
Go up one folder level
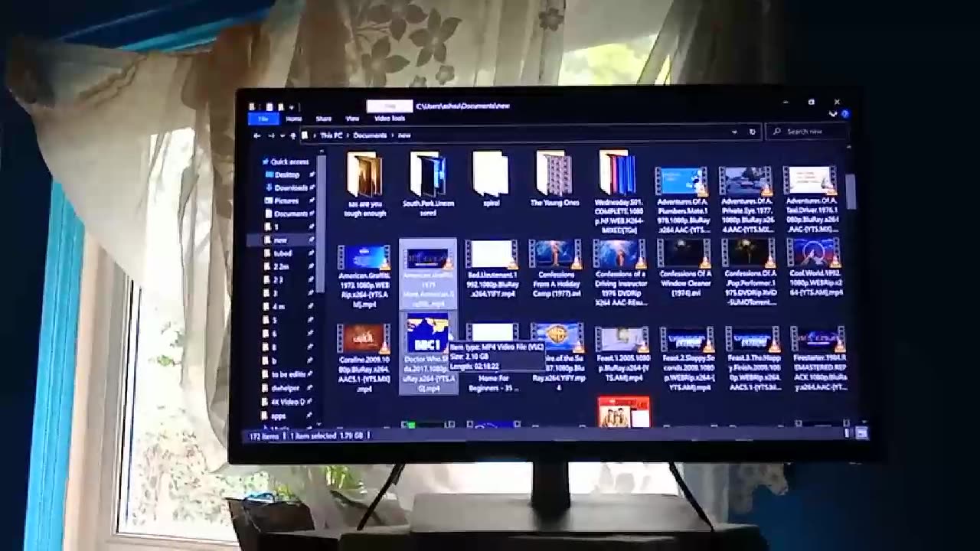pos(292,135)
